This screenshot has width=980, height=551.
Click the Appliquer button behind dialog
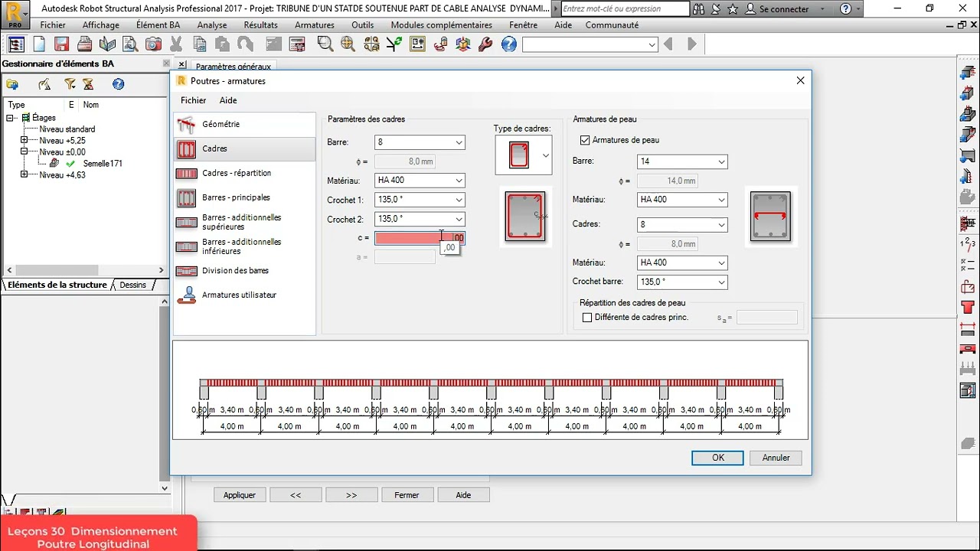(240, 495)
